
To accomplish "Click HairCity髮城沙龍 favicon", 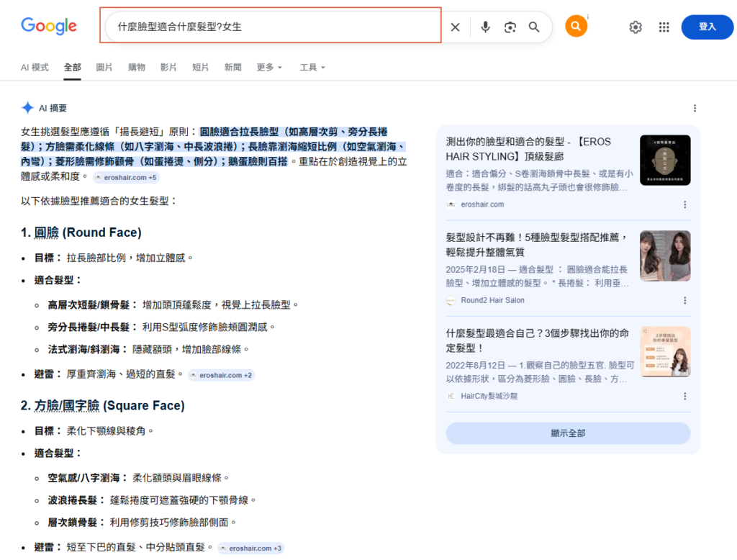I will [451, 396].
